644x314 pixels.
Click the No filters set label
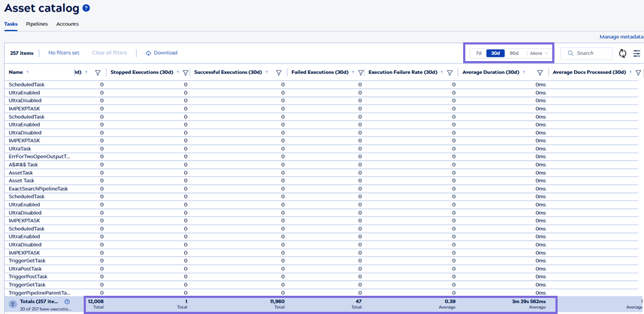[64, 53]
